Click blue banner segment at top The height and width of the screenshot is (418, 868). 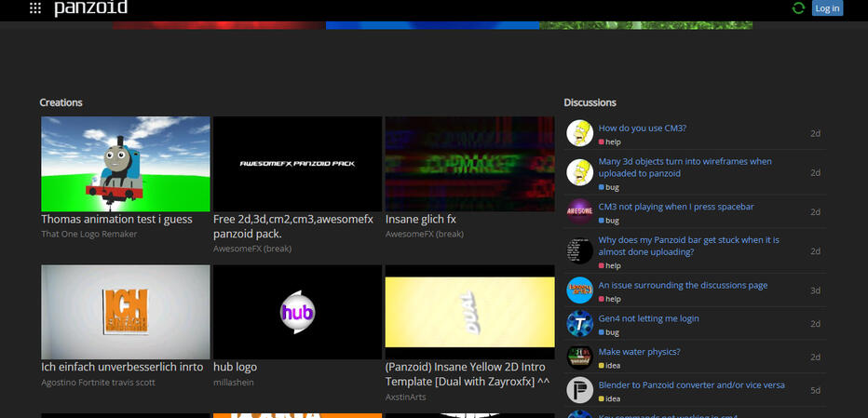click(x=432, y=25)
